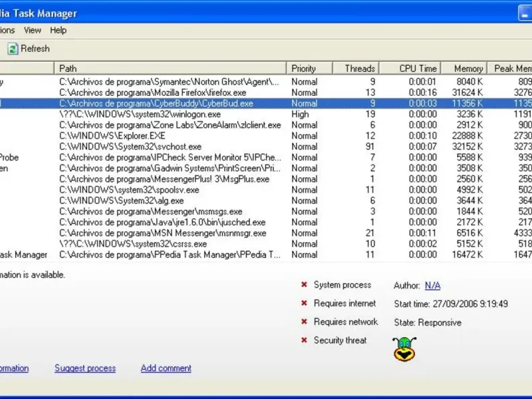Click the 31624 K memory value
The width and height of the screenshot is (532, 399).
(467, 92)
